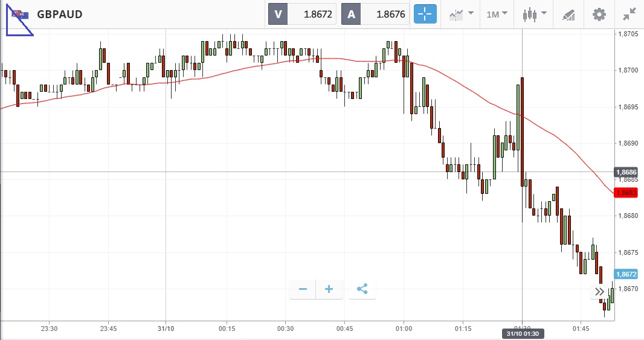The width and height of the screenshot is (644, 340).
Task: Open the 1M timeframe dropdown
Action: [497, 14]
